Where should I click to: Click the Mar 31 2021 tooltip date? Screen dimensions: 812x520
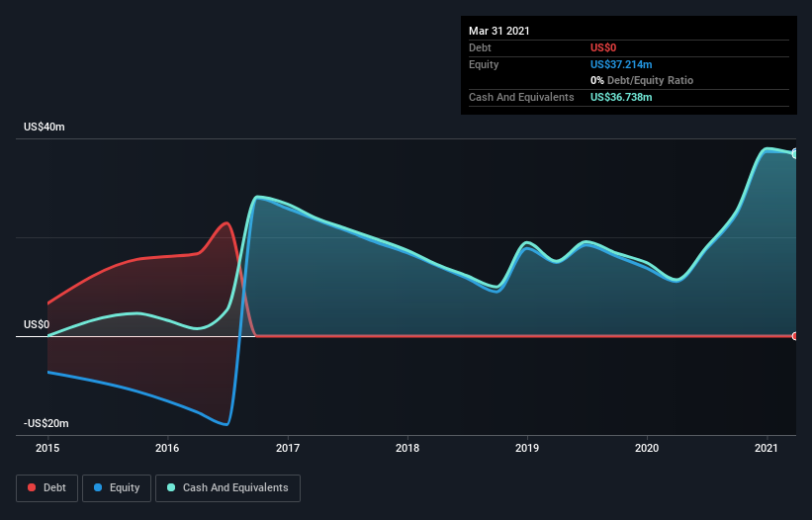[x=499, y=31]
